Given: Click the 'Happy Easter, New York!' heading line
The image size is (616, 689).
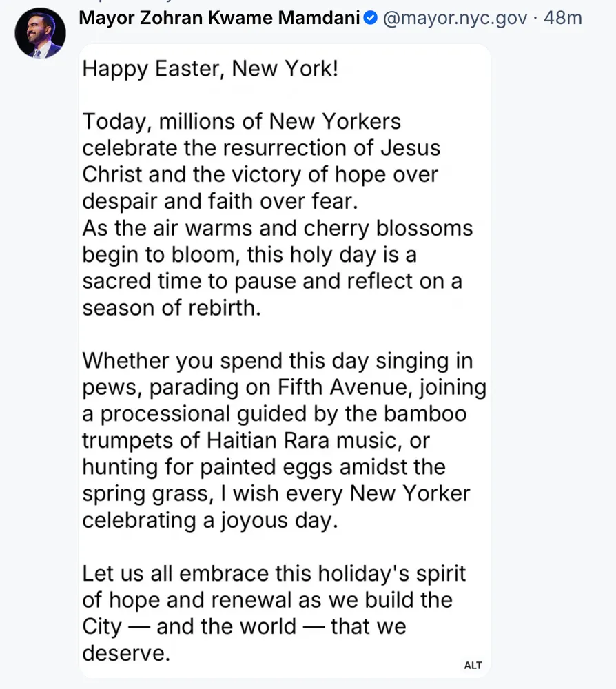Looking at the screenshot, I should pyautogui.click(x=210, y=68).
